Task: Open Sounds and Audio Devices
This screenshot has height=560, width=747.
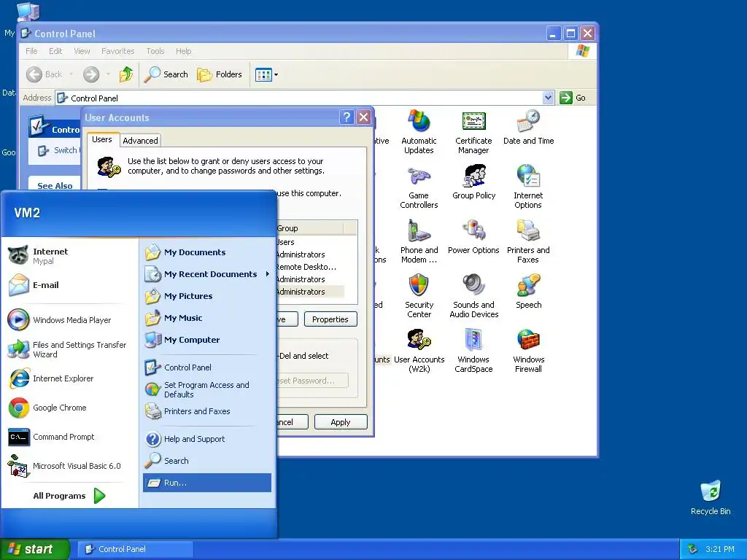Action: pos(473,296)
